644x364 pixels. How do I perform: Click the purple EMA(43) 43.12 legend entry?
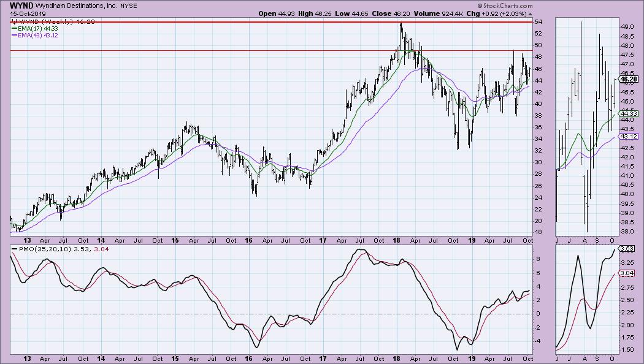[x=35, y=36]
